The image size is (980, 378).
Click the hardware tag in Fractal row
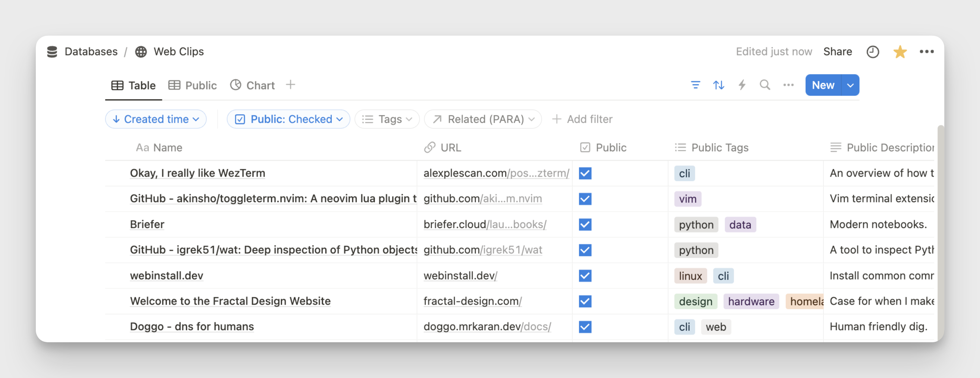click(751, 301)
